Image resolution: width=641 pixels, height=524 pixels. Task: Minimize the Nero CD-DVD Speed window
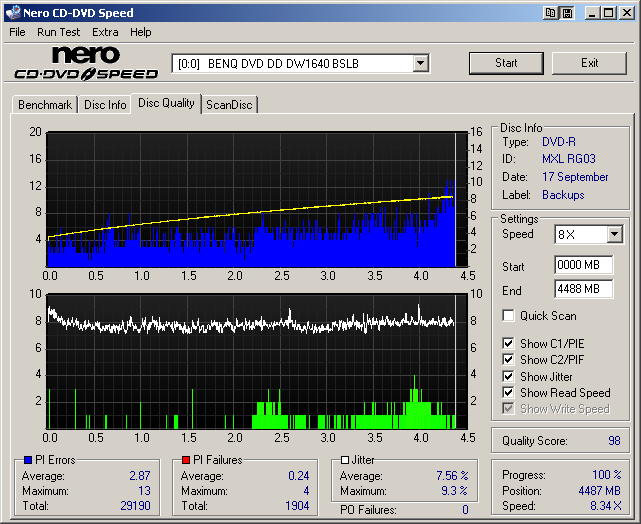[x=592, y=13]
